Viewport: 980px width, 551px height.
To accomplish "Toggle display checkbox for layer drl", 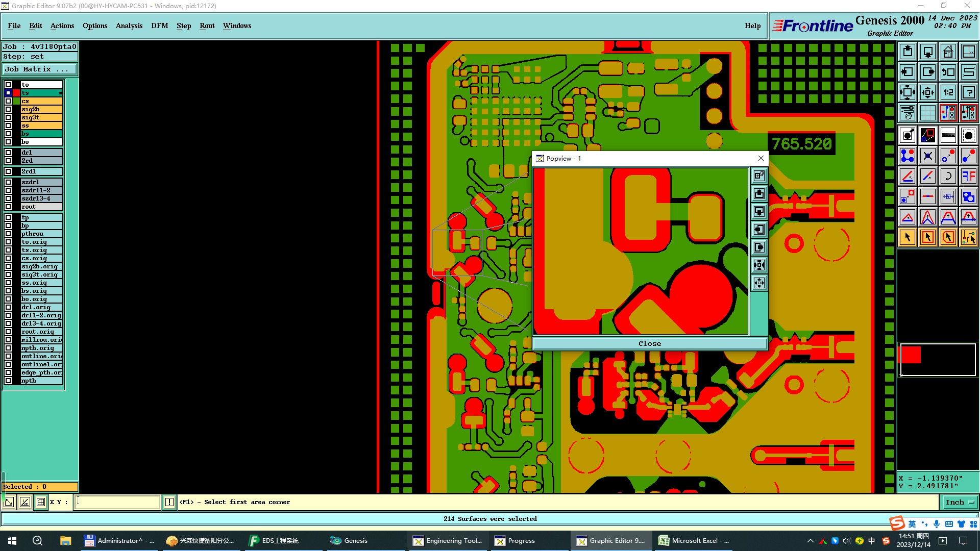I will 8,153.
